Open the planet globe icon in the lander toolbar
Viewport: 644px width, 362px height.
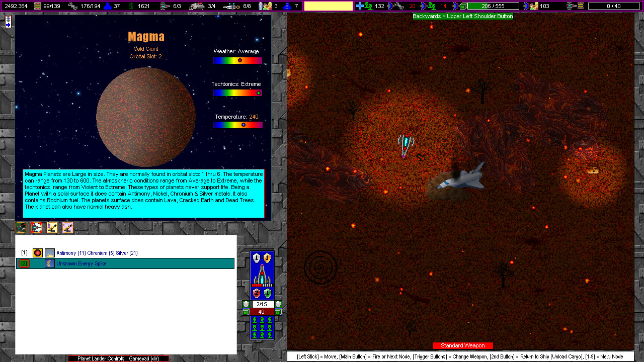point(36,227)
